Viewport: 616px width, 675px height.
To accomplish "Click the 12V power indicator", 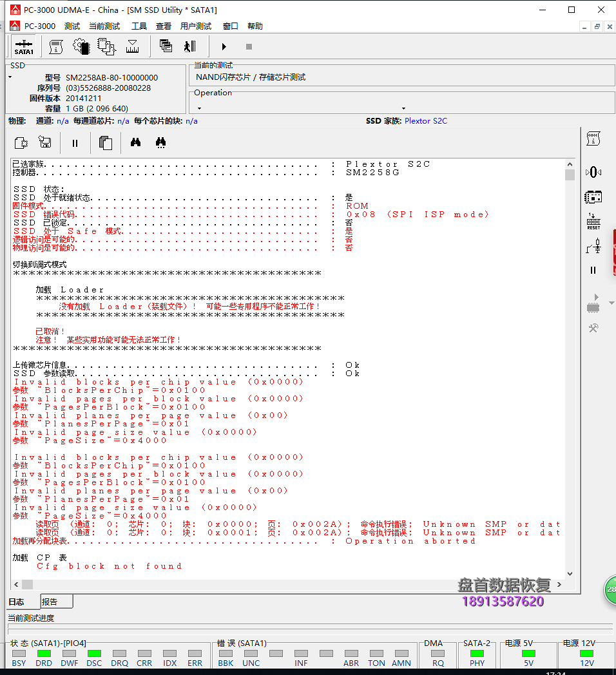I will (587, 654).
